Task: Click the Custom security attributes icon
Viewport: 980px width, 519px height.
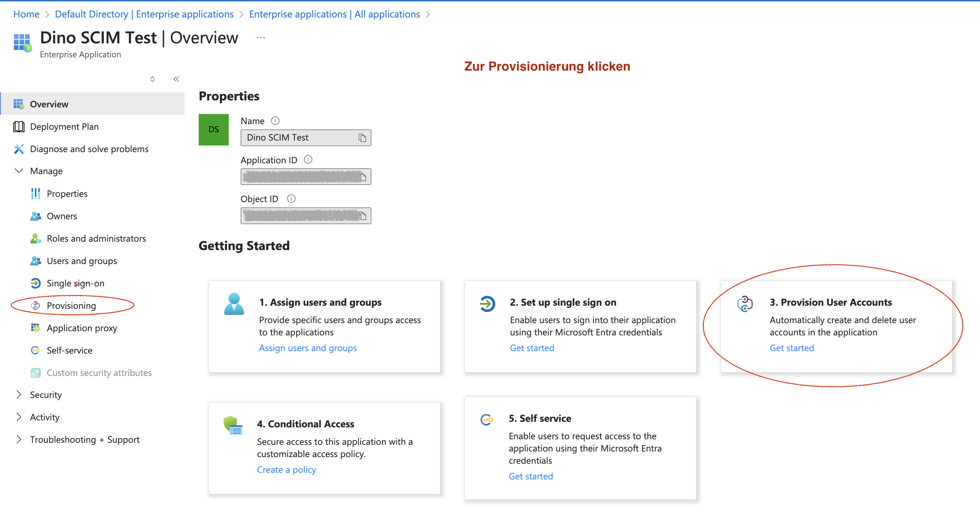Action: [35, 372]
